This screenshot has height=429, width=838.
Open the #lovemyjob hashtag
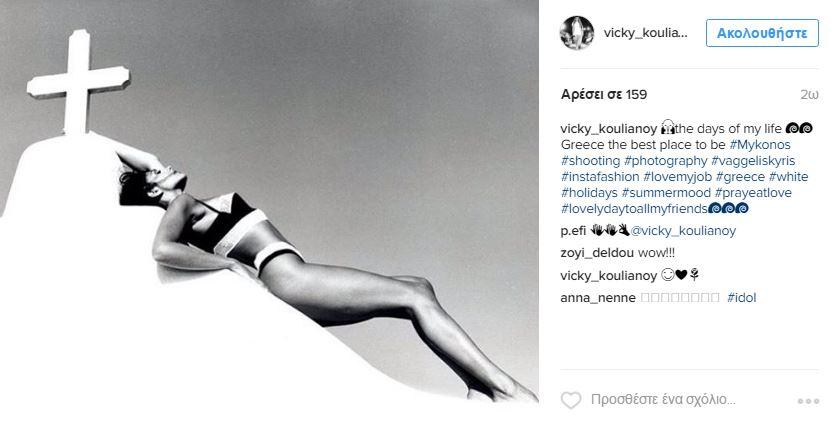(x=678, y=177)
